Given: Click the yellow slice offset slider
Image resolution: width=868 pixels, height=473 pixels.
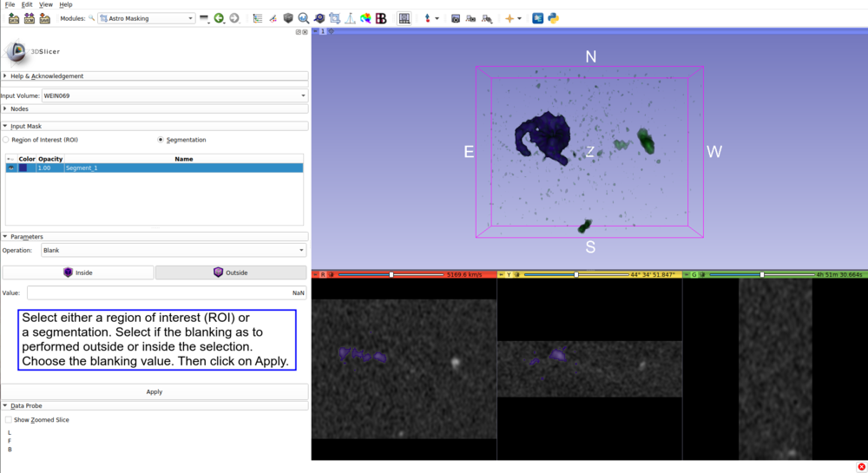Looking at the screenshot, I should pyautogui.click(x=576, y=274).
